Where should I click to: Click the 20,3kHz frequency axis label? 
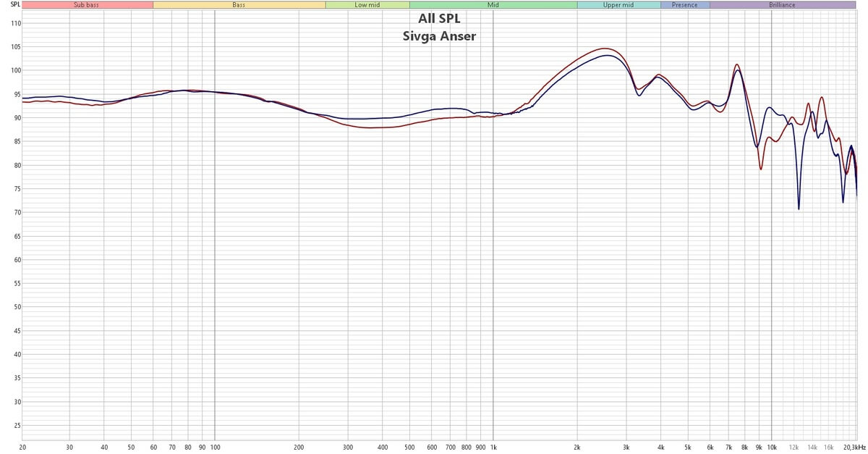click(x=854, y=447)
